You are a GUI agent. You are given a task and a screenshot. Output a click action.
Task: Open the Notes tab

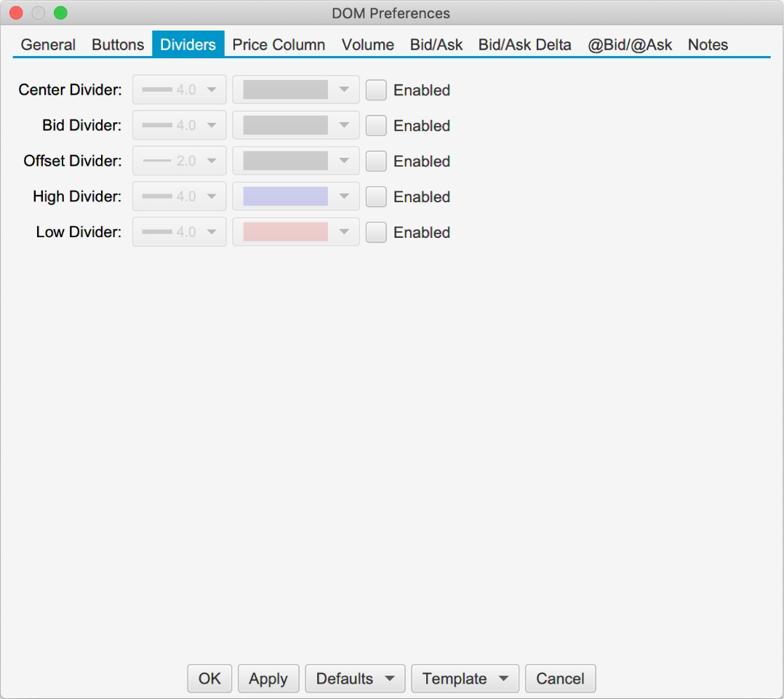(x=708, y=44)
